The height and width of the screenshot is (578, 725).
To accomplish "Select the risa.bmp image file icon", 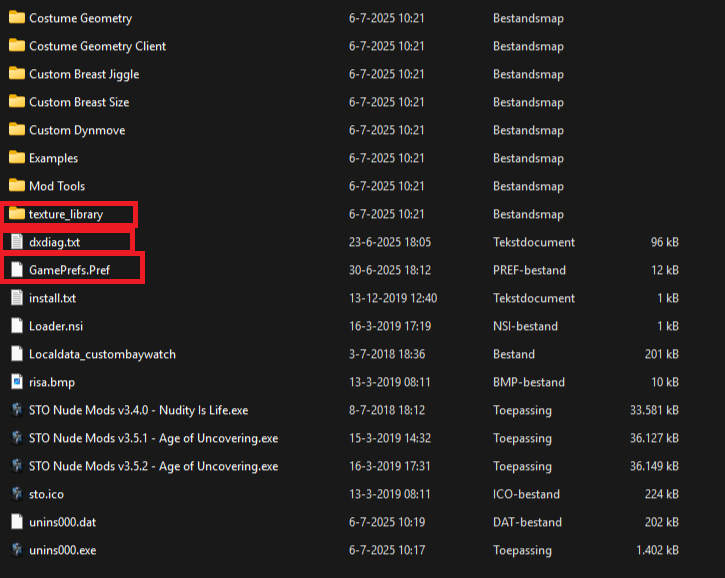I will 16,382.
